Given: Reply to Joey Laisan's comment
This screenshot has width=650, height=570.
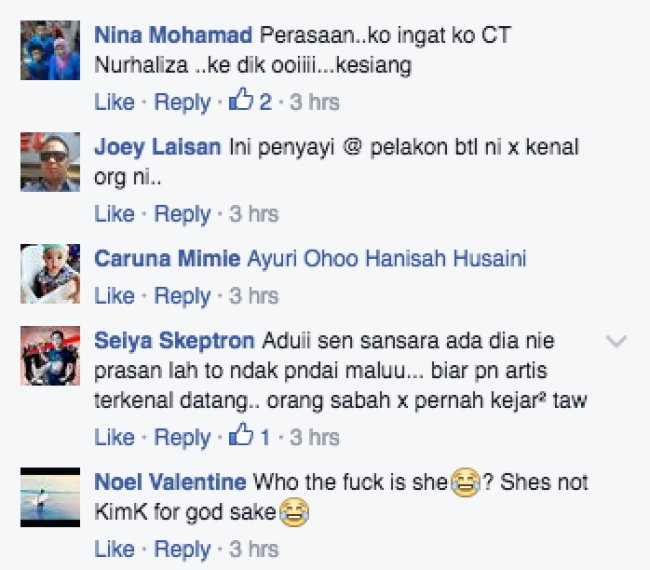Looking at the screenshot, I should coord(182,215).
